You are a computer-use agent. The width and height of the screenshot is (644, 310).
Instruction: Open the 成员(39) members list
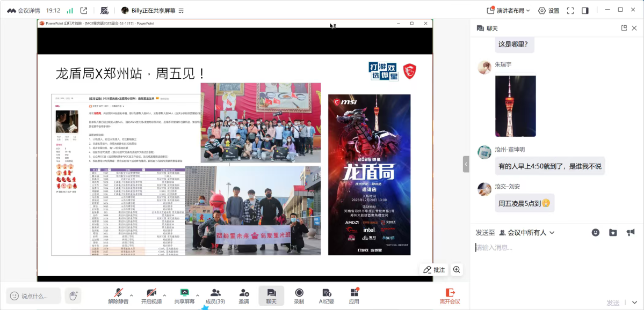pos(215,296)
